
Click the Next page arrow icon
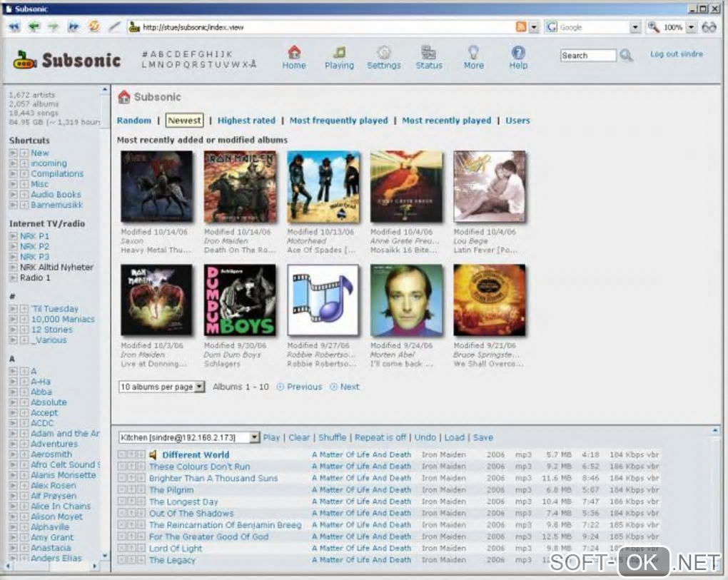pos(333,387)
